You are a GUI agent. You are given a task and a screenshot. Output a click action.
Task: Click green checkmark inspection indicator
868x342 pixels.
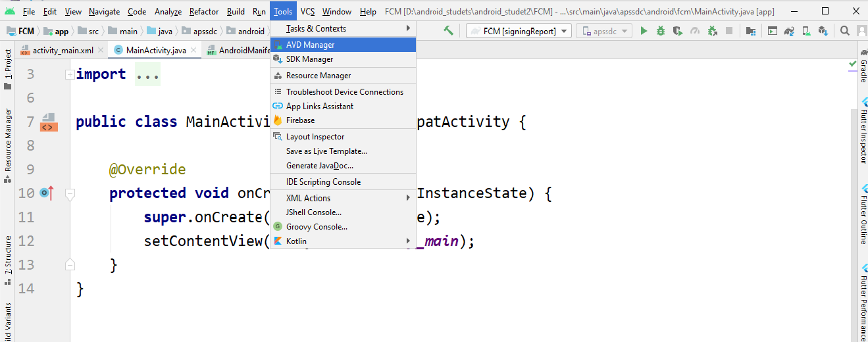pos(853,64)
